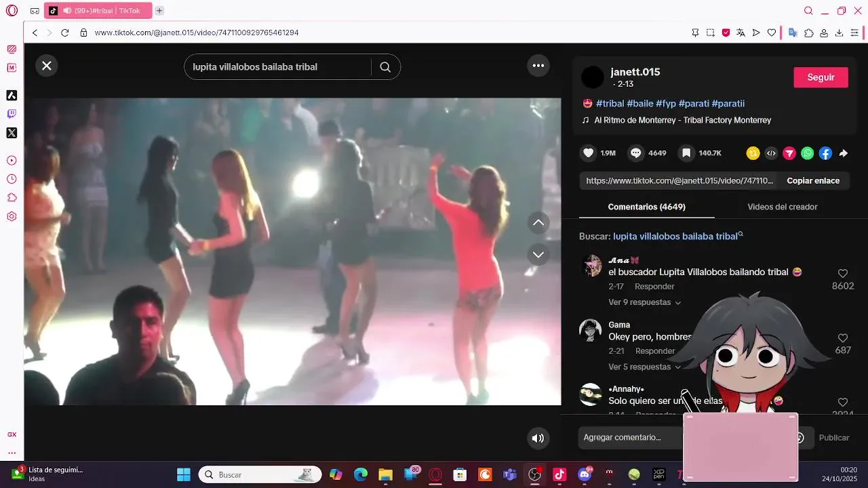Open GX Control in the sidebar
This screenshot has height=488, width=868.
click(x=12, y=434)
